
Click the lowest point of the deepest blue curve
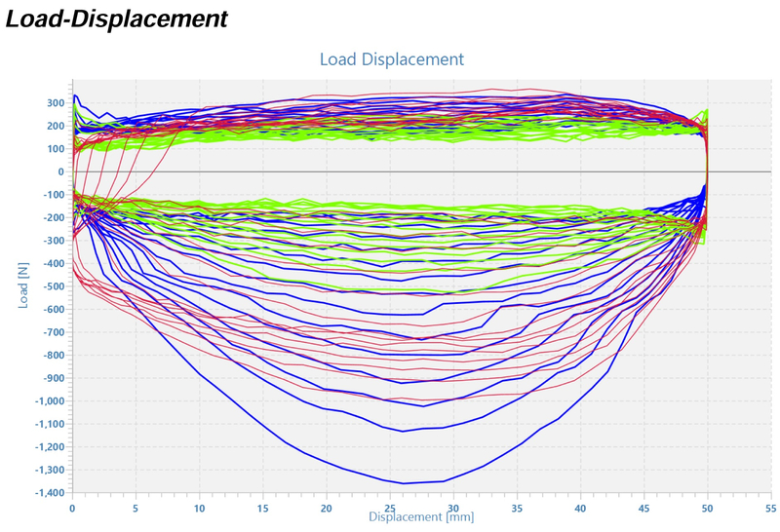pyautogui.click(x=405, y=483)
